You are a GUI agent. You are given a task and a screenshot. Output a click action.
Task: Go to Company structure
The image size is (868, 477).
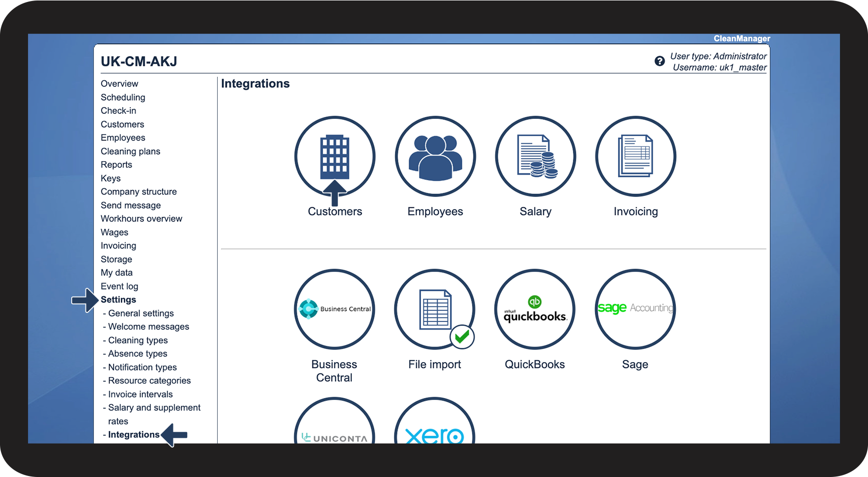pyautogui.click(x=139, y=192)
